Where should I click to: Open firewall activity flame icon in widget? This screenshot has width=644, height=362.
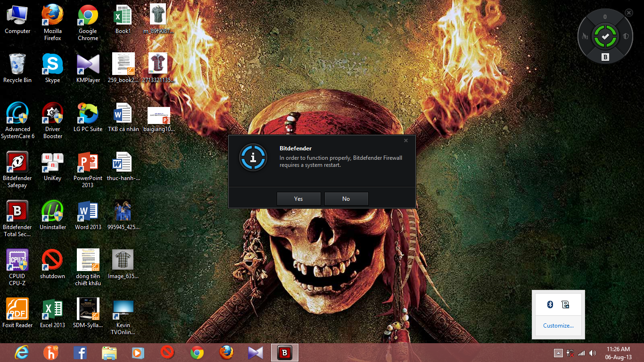click(586, 36)
